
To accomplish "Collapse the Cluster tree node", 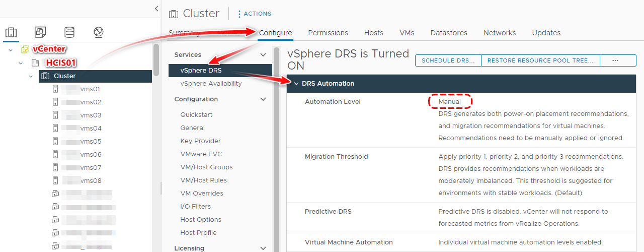I will tap(31, 76).
